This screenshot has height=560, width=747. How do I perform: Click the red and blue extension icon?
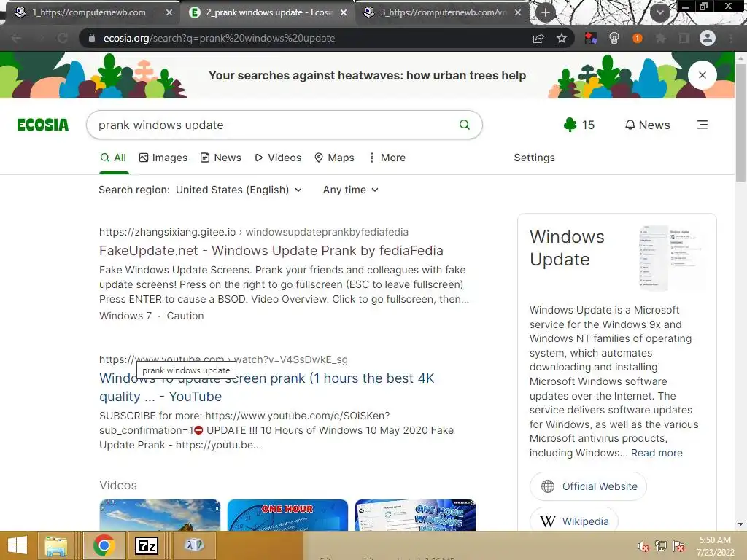591,38
